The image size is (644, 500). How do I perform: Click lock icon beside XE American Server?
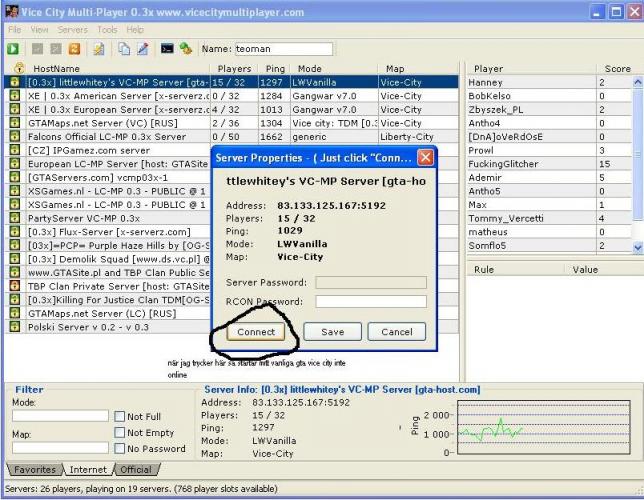click(x=15, y=95)
